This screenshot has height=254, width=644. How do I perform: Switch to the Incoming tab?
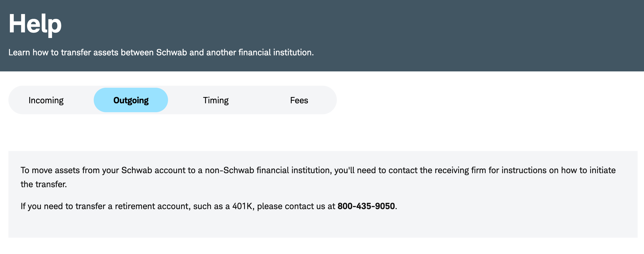pos(46,100)
